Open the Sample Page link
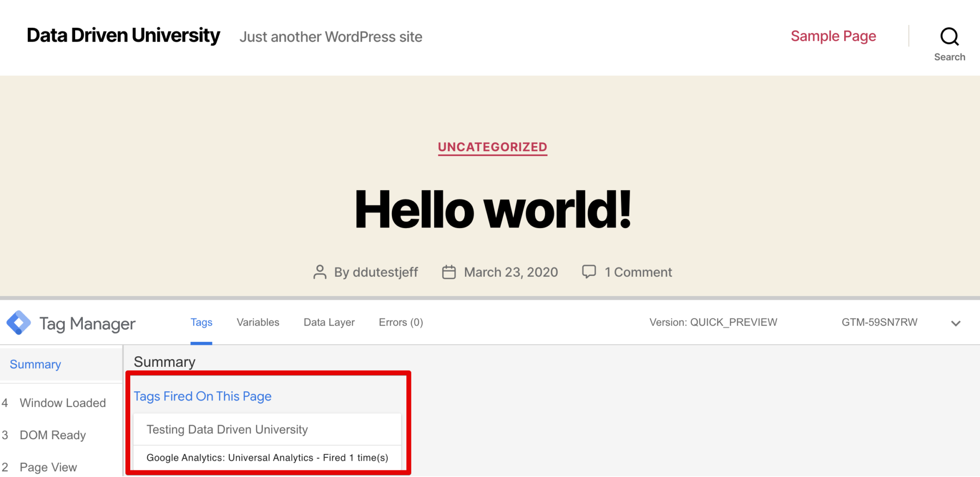 click(x=833, y=36)
